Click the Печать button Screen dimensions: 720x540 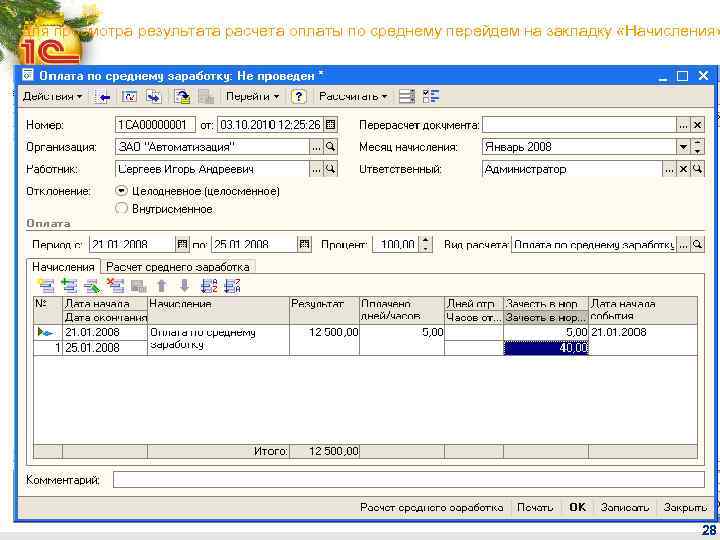(534, 507)
